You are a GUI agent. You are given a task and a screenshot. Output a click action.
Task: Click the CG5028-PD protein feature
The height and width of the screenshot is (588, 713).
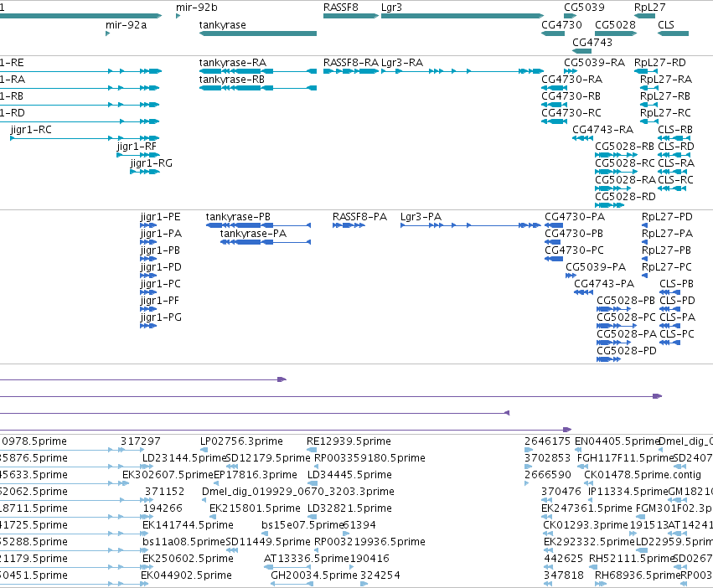click(609, 359)
